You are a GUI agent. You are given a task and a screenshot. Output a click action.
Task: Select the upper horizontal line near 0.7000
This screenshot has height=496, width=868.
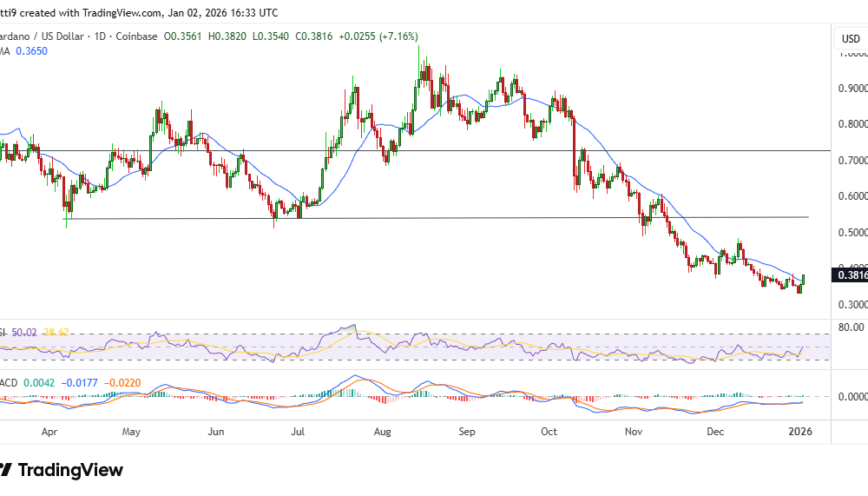click(x=434, y=150)
